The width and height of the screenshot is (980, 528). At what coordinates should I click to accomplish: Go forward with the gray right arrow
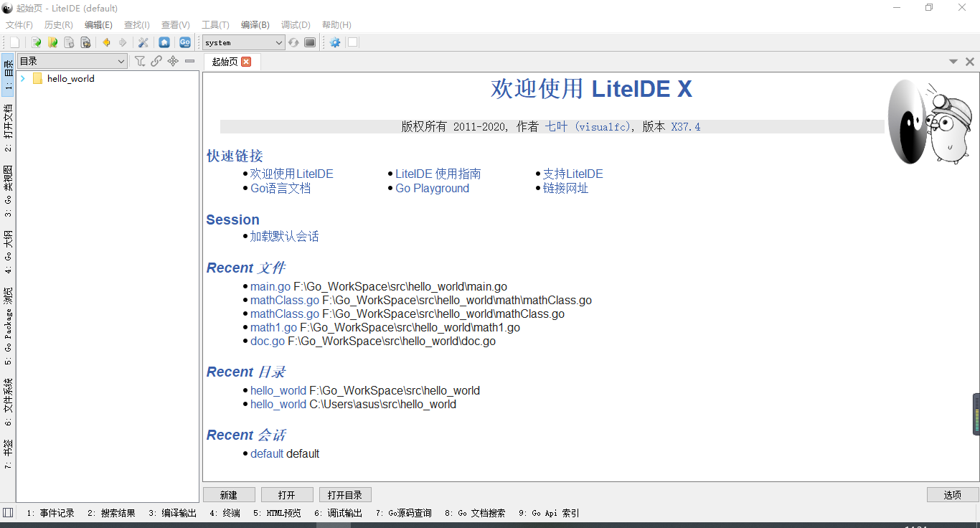pyautogui.click(x=123, y=42)
